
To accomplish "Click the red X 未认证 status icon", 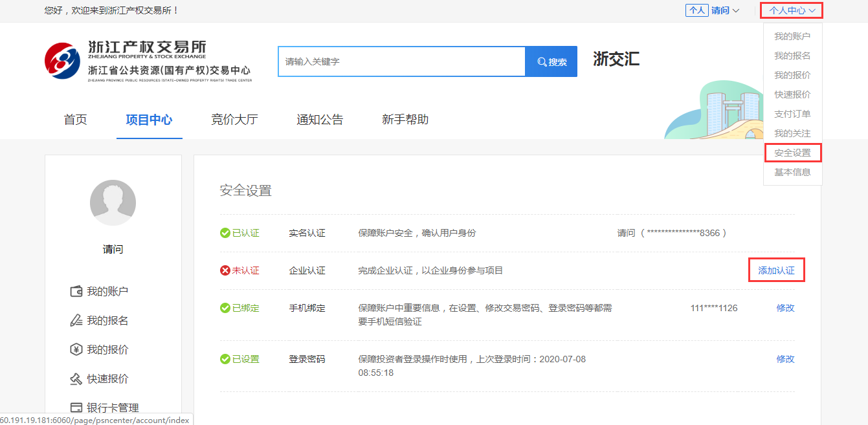I will click(225, 270).
